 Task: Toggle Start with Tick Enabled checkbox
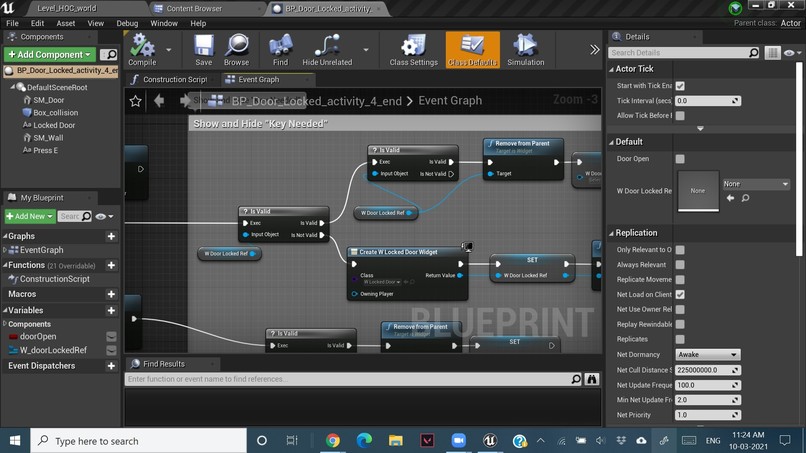[x=680, y=86]
